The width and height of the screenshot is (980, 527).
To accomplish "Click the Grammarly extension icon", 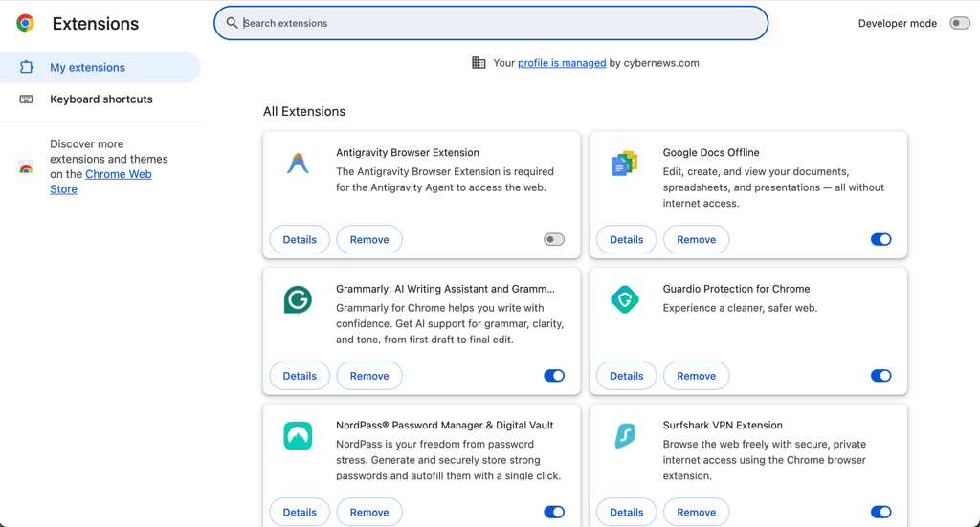I will (x=298, y=299).
